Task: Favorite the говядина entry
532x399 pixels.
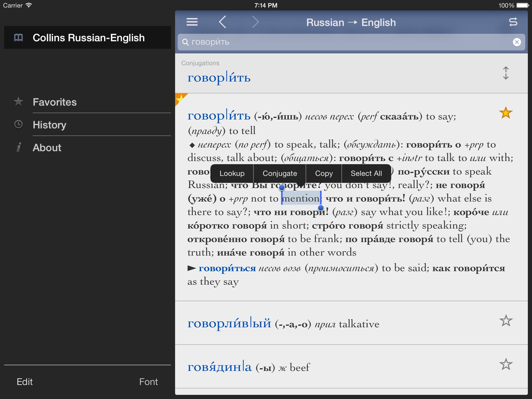Action: tap(506, 364)
